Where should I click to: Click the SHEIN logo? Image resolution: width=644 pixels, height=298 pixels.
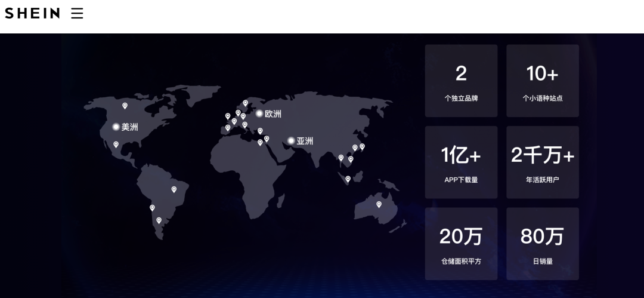[32, 13]
